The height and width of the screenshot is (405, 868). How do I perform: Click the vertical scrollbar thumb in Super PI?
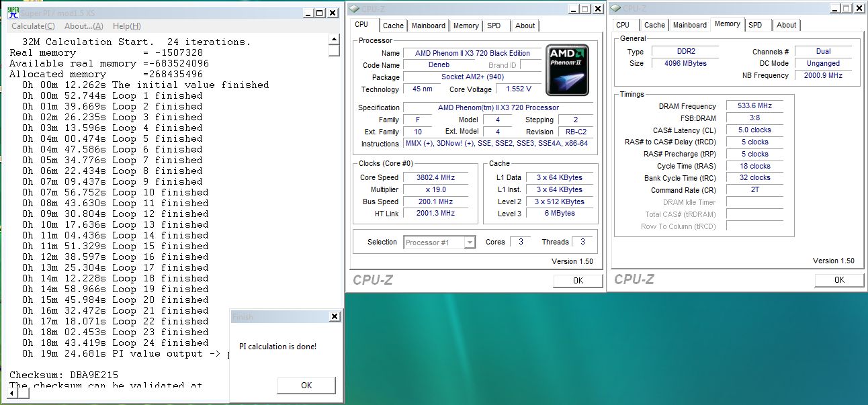point(334,51)
